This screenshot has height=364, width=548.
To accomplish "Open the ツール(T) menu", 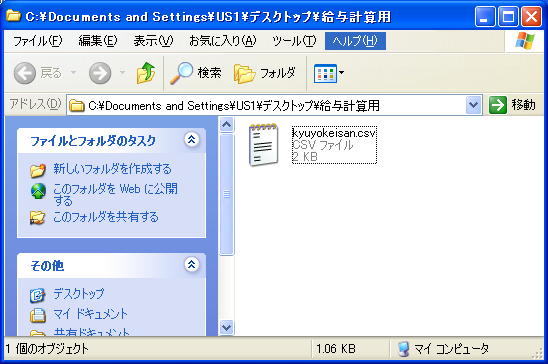I will pyautogui.click(x=294, y=41).
